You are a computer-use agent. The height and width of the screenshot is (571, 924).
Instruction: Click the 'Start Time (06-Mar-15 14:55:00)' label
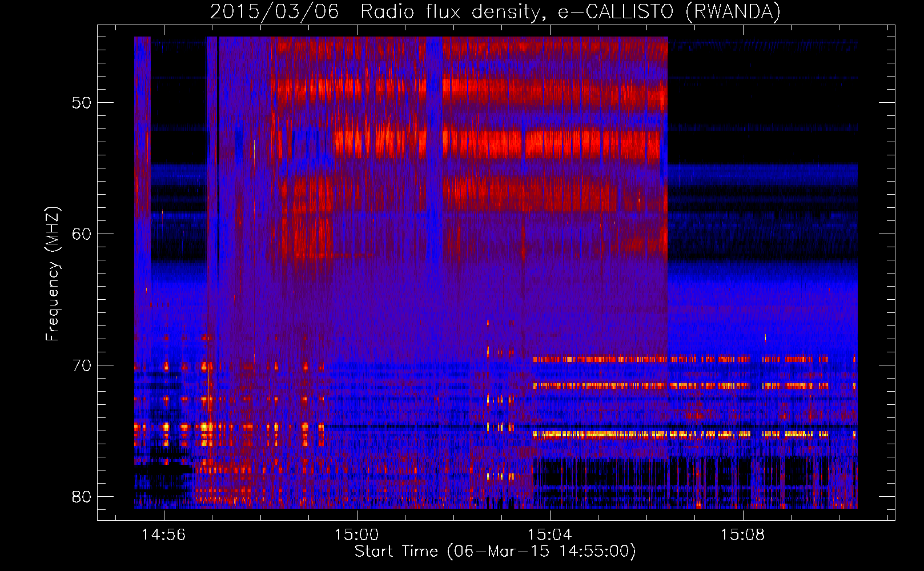click(x=495, y=552)
